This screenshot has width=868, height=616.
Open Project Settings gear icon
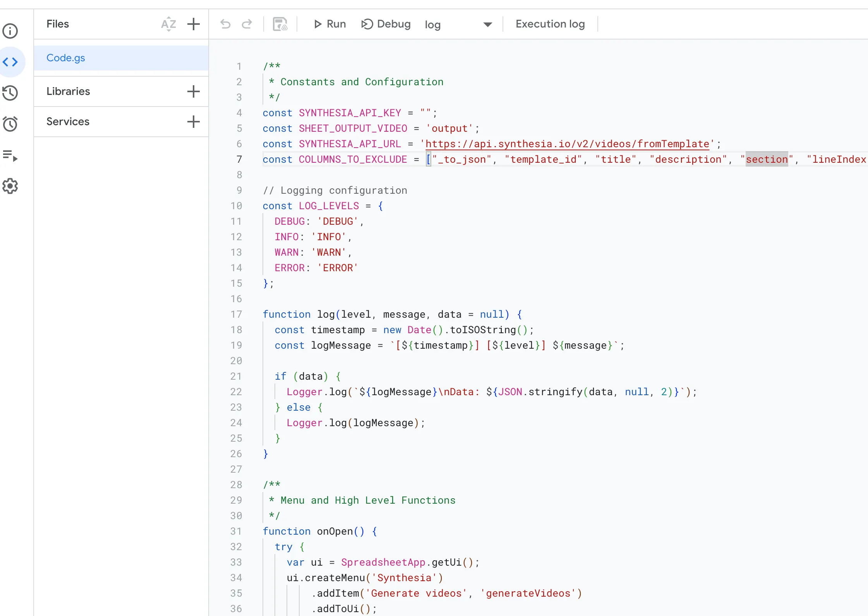click(10, 186)
